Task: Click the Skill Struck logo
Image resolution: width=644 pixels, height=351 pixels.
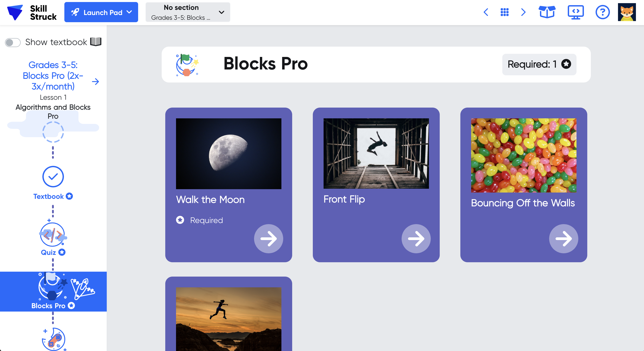Action: click(32, 12)
